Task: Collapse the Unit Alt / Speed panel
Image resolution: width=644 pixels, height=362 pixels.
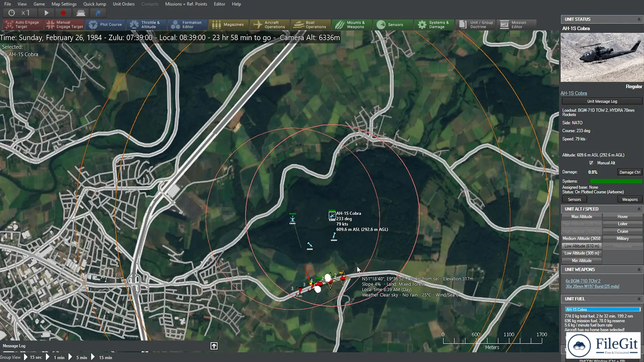Action: pyautogui.click(x=639, y=209)
